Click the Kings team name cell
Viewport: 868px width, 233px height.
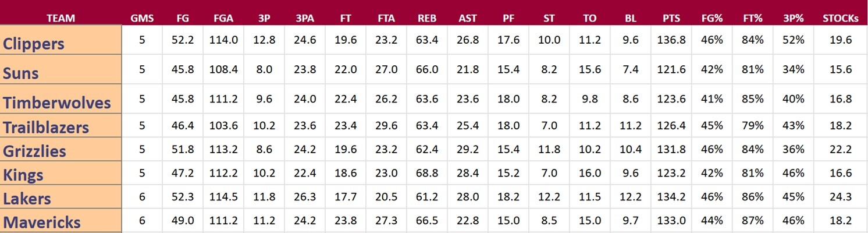[x=23, y=175]
